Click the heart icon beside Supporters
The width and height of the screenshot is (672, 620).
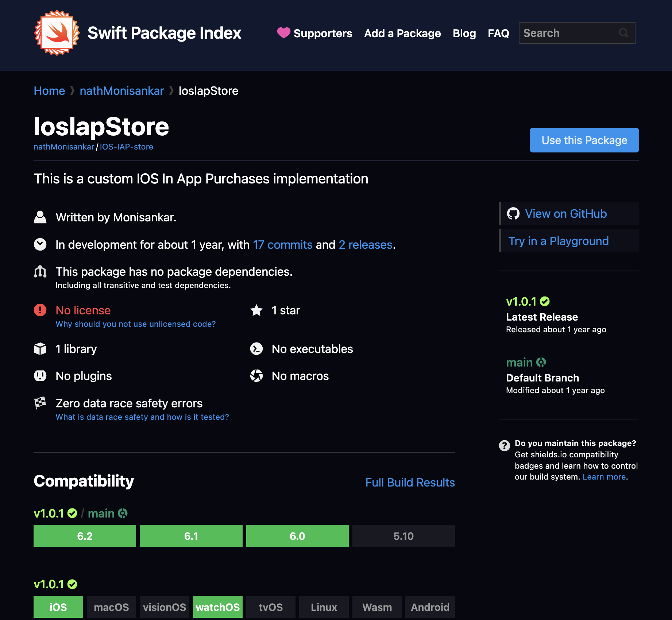click(x=283, y=33)
